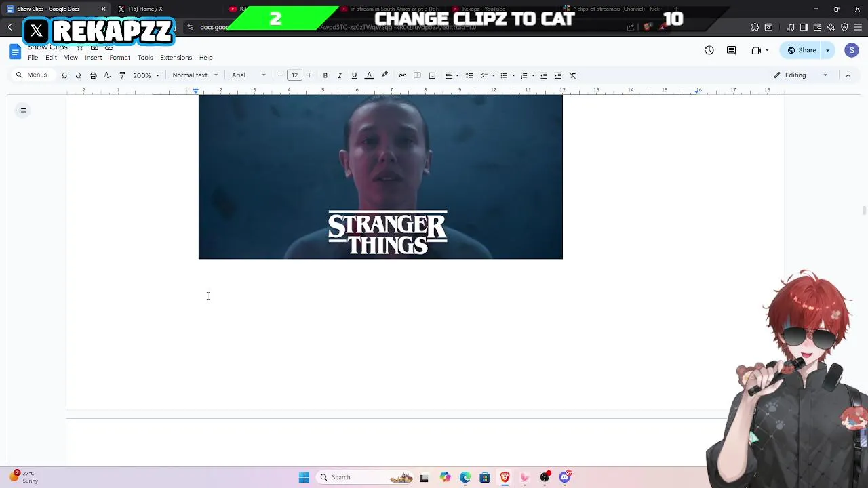This screenshot has width=868, height=488.
Task: Open the Leo AI sparkle icon
Action: 831,27
